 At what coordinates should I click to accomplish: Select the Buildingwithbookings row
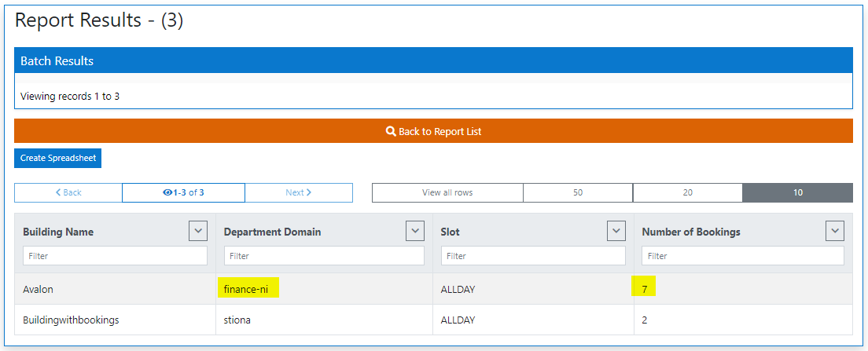point(70,320)
